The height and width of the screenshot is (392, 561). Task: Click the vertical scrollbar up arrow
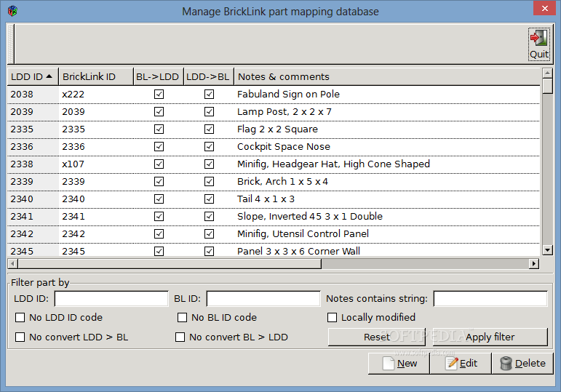(547, 73)
